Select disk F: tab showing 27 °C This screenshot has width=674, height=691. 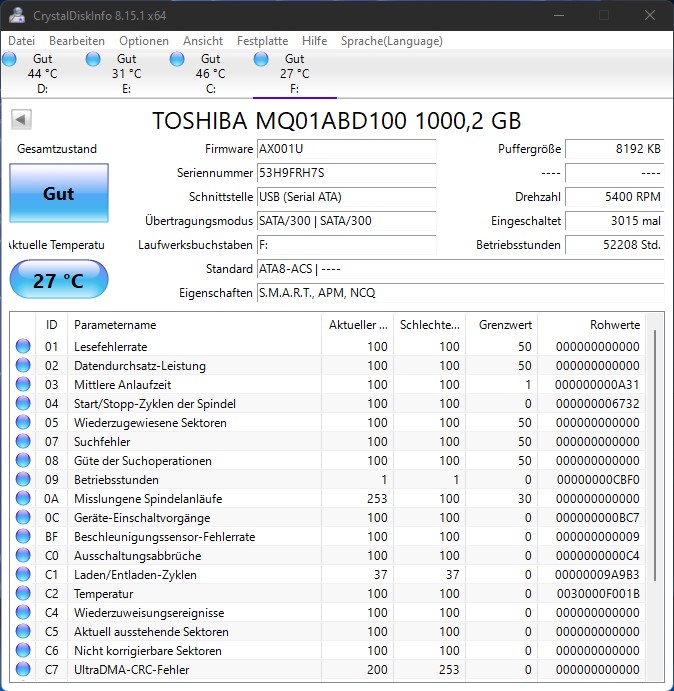click(x=294, y=74)
